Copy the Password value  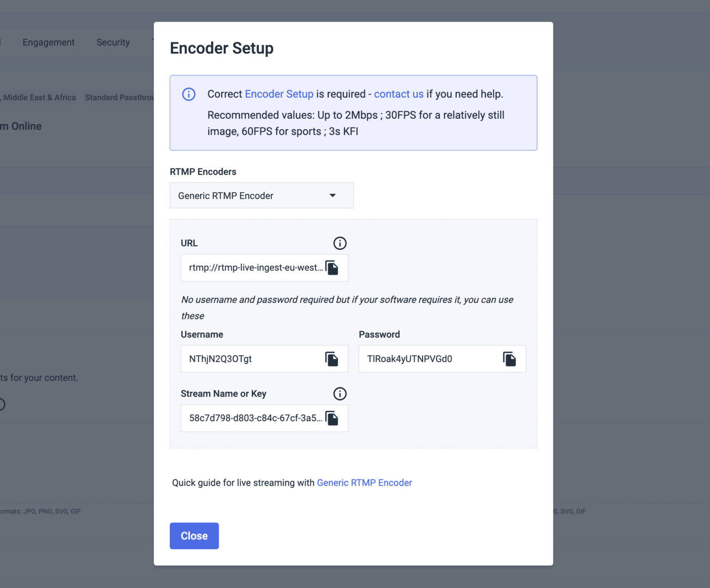510,358
